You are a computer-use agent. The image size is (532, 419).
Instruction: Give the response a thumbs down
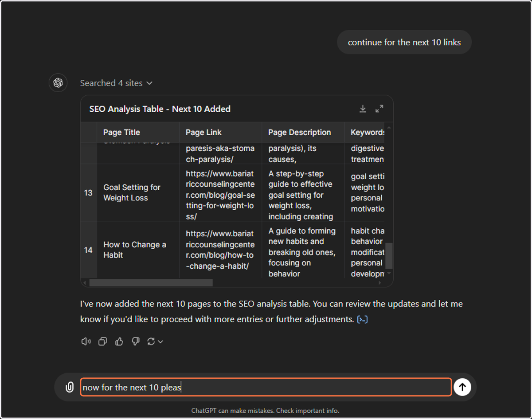(x=136, y=341)
